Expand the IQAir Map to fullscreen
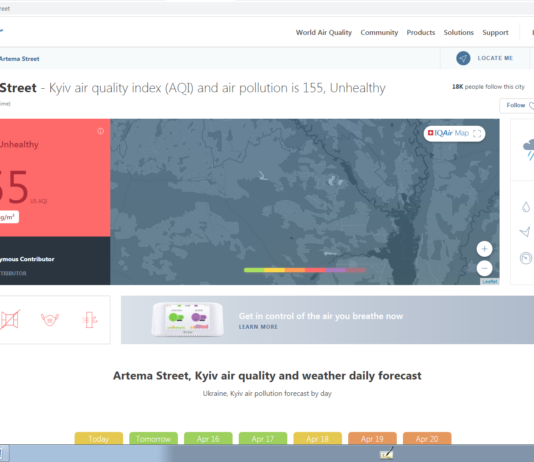Screen dimensions: 534x462 (x=477, y=133)
